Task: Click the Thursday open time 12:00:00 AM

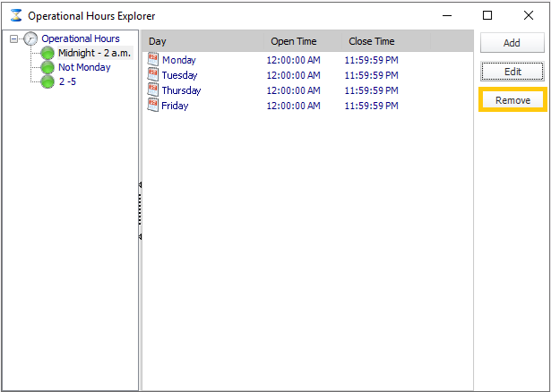Action: tap(294, 90)
